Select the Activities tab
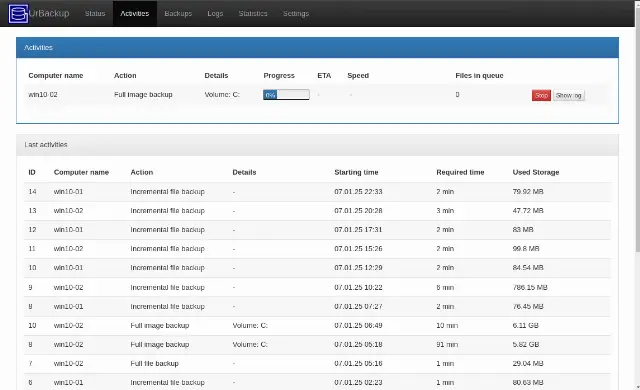The image size is (640, 390). pos(135,13)
